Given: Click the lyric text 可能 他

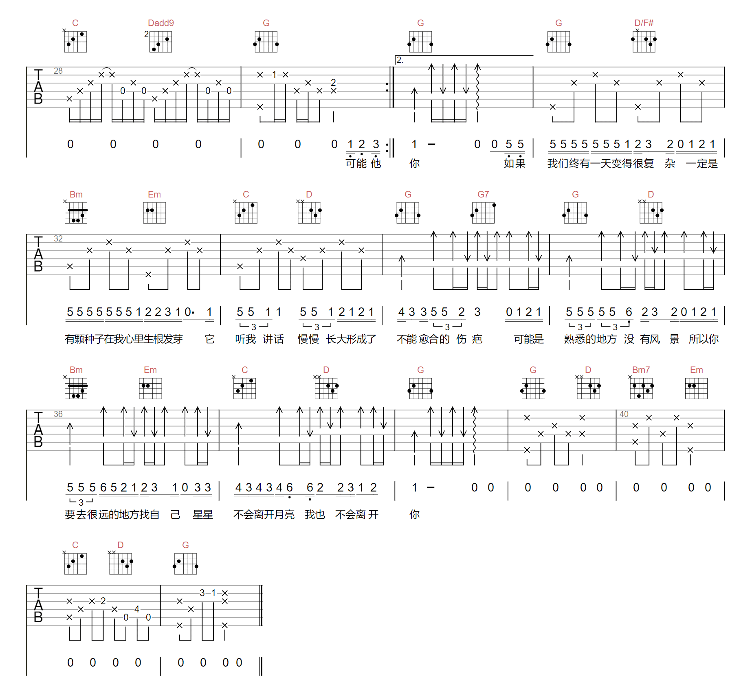Looking at the screenshot, I should click(x=363, y=163).
